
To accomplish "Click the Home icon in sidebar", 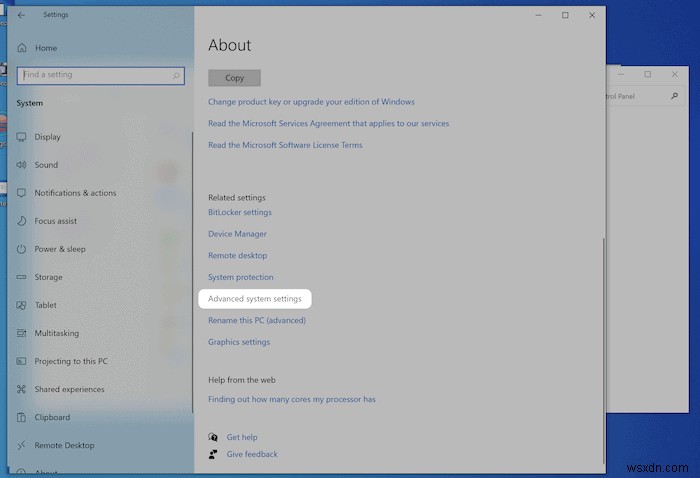I will click(x=22, y=48).
